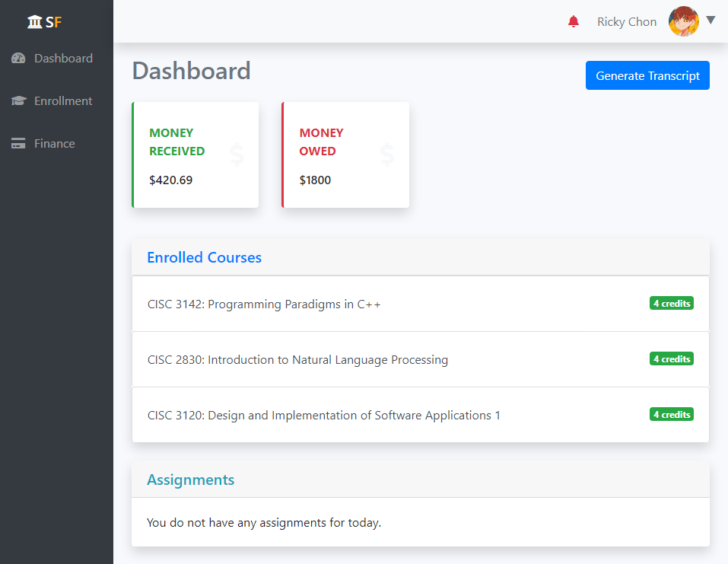Select CISC 3142 Programming Paradigms course
The height and width of the screenshot is (564, 728).
pos(264,304)
